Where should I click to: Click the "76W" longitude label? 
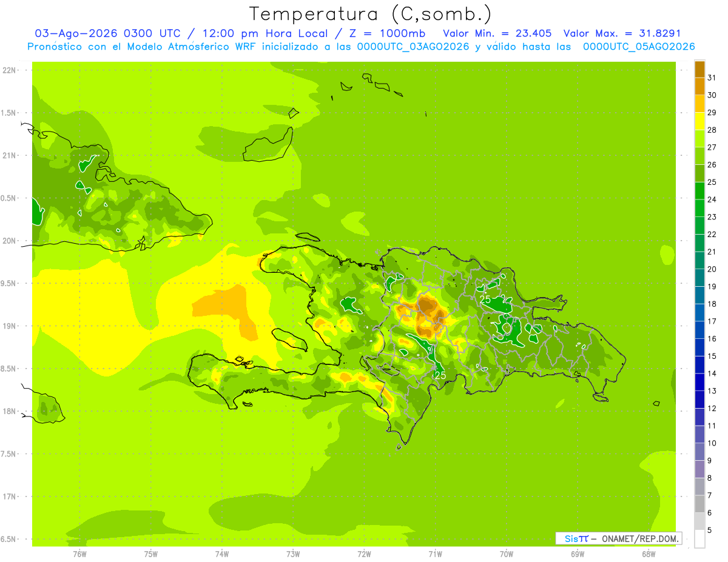(80, 554)
